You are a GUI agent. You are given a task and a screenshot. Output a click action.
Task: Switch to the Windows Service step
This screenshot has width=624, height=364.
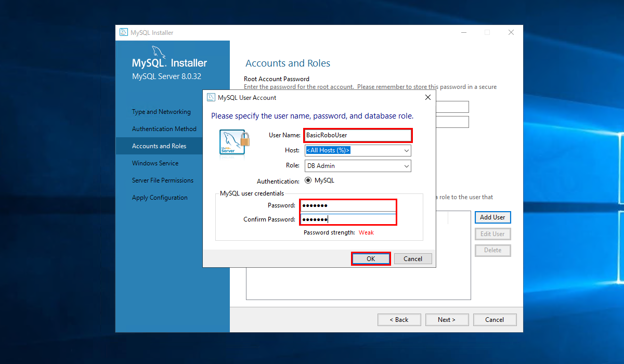click(155, 163)
